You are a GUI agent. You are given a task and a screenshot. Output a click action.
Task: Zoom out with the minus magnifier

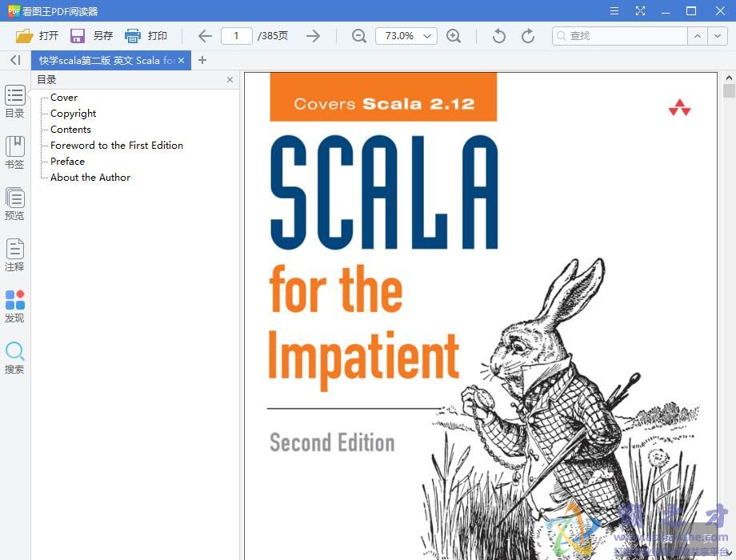pyautogui.click(x=359, y=36)
